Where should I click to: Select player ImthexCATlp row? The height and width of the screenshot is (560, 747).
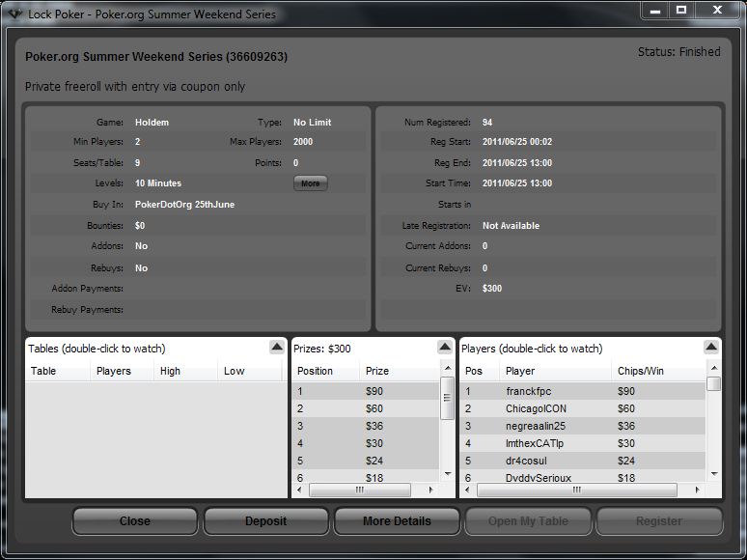click(x=583, y=443)
